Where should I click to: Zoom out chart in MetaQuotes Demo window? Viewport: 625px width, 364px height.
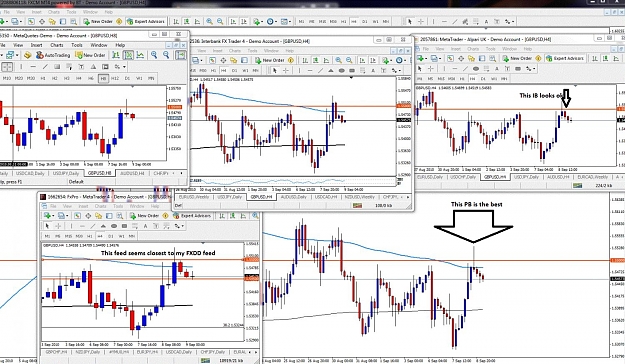[166, 55]
